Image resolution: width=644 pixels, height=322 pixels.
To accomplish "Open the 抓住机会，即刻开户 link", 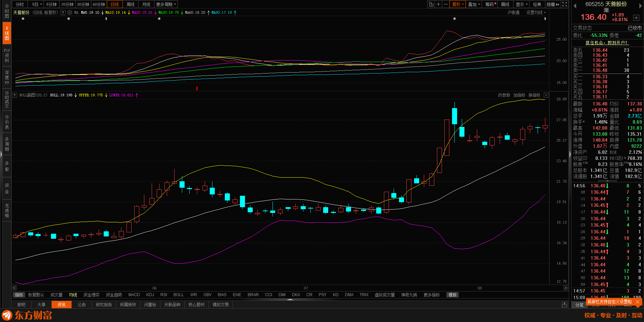I will 606,43.
